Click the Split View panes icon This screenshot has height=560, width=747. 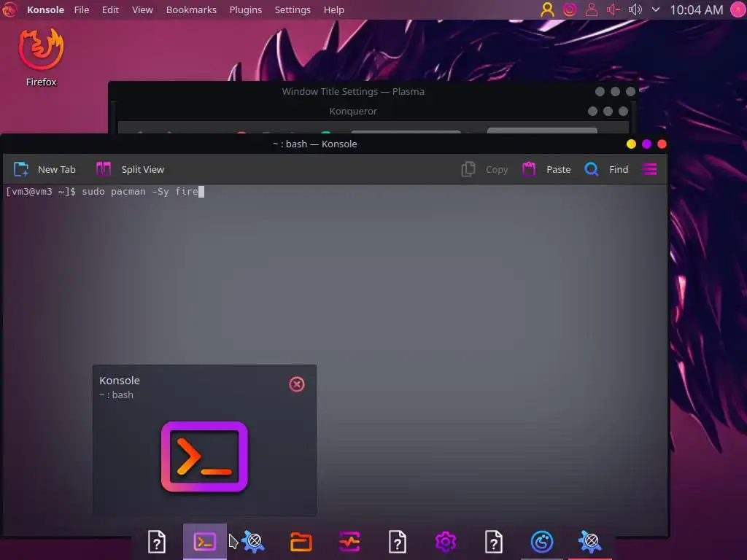[x=104, y=169]
